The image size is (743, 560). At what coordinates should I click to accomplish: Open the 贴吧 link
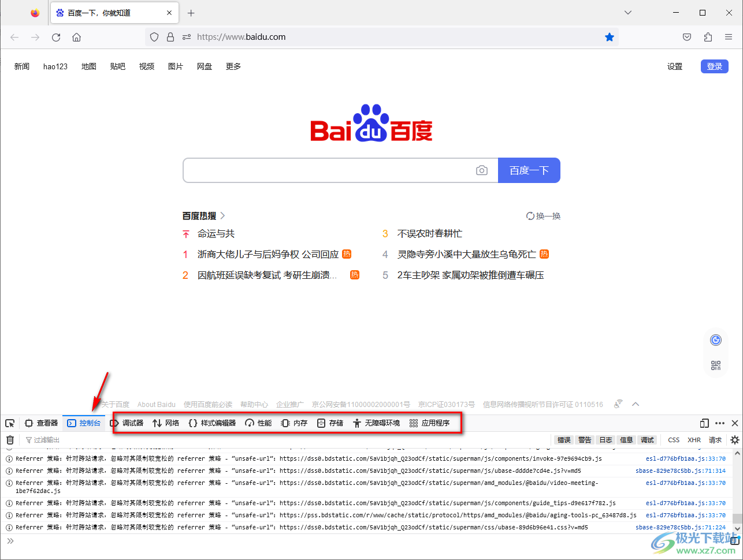(118, 66)
